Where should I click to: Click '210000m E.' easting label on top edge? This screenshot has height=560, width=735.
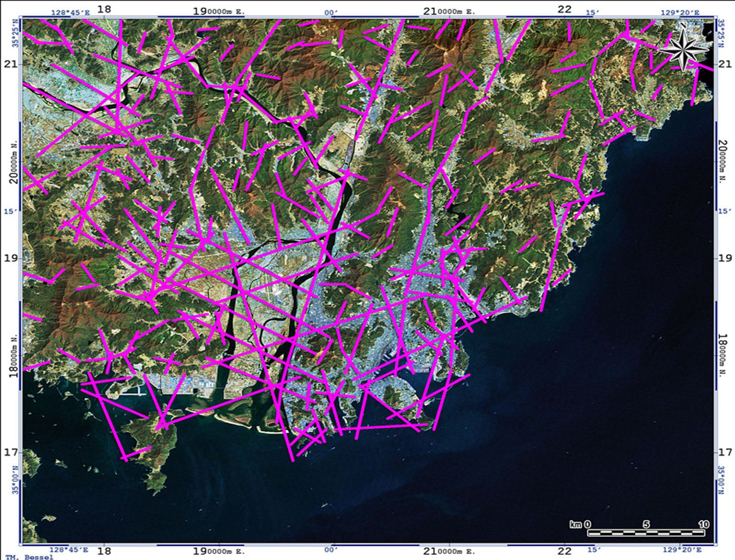click(x=449, y=11)
